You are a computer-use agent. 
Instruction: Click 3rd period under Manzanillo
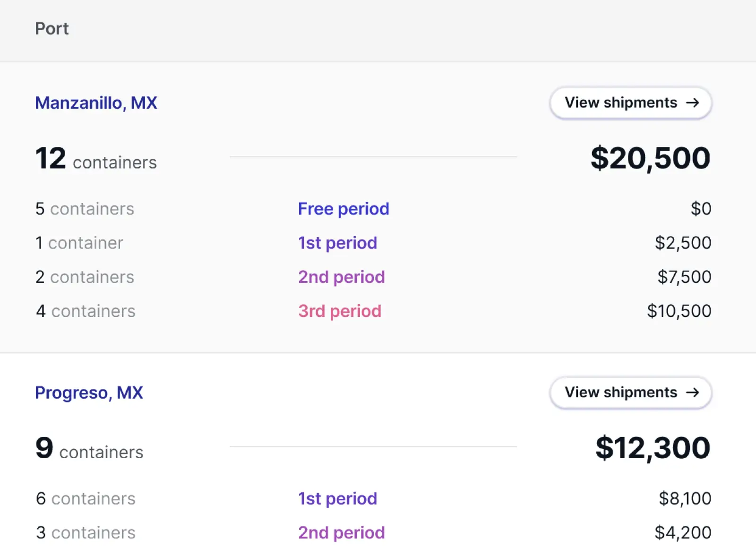[x=339, y=311]
